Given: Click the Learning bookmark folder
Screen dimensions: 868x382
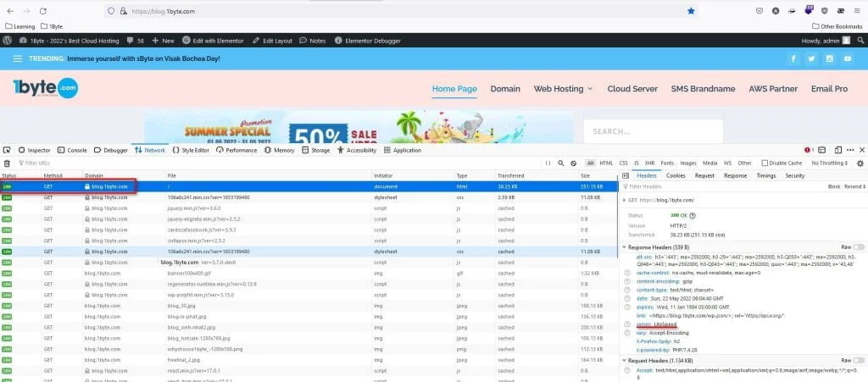Looking at the screenshot, I should [x=20, y=26].
